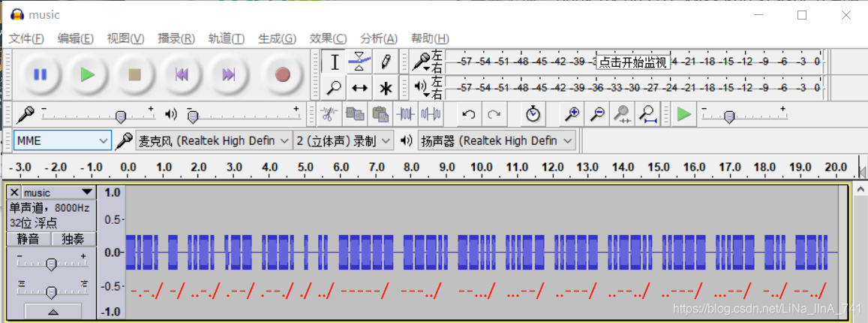Zoom in with the plus magnifier

click(x=572, y=115)
